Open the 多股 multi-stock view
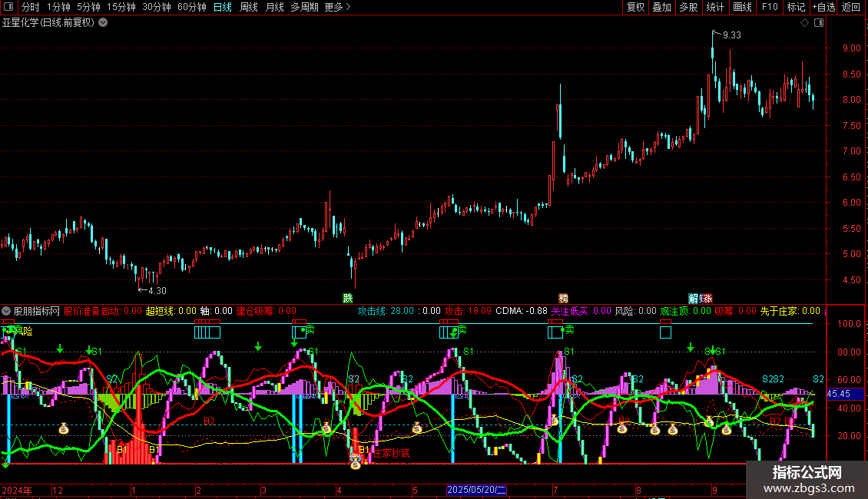Screen dimensions: 868x499 coord(689,7)
